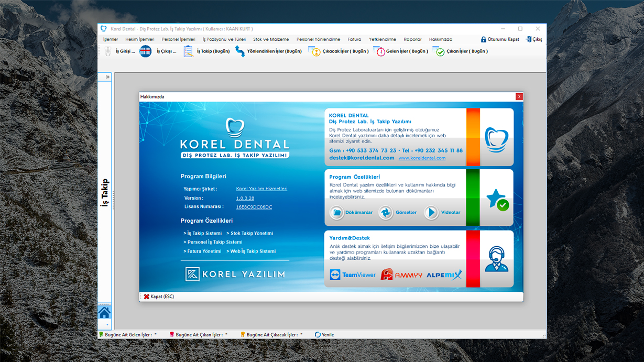Click the red tooth status icon
Viewport: 644px width, 362px height.
[171, 334]
